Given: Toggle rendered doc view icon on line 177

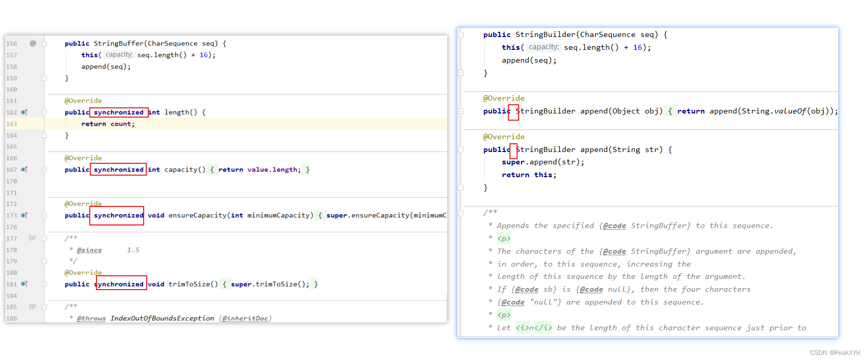Looking at the screenshot, I should click(x=33, y=238).
